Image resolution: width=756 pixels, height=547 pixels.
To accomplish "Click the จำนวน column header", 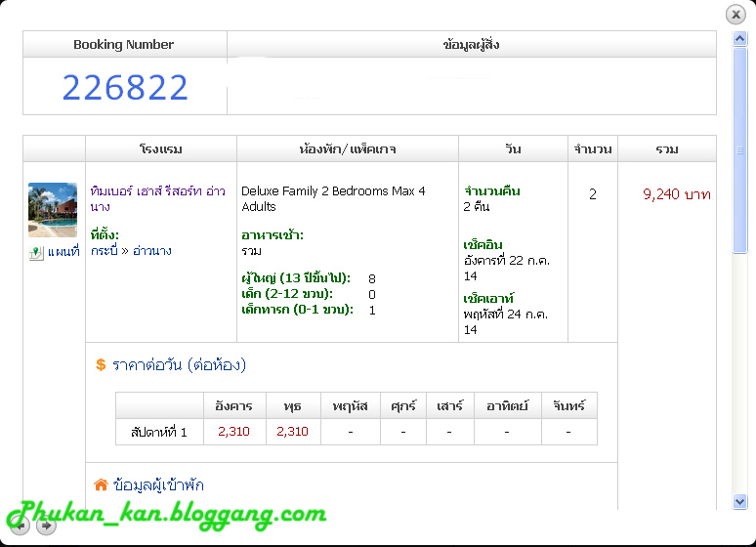I will [x=593, y=149].
